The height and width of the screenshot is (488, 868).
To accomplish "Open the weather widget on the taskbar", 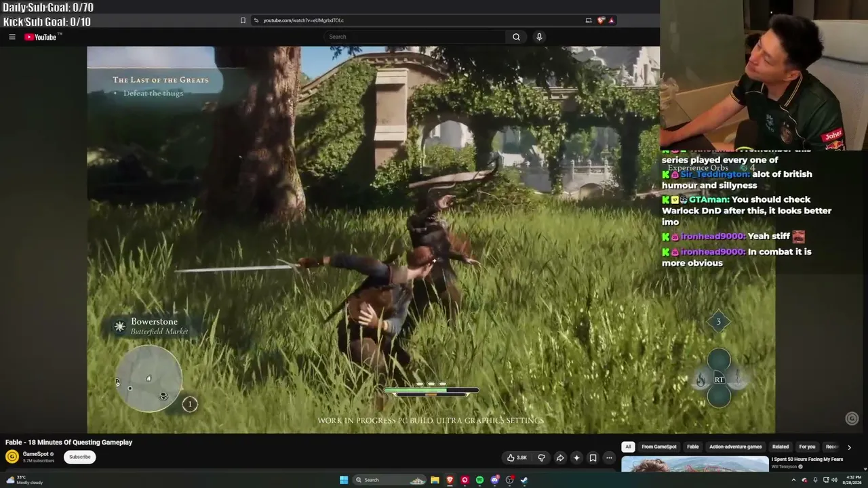I will point(24,480).
